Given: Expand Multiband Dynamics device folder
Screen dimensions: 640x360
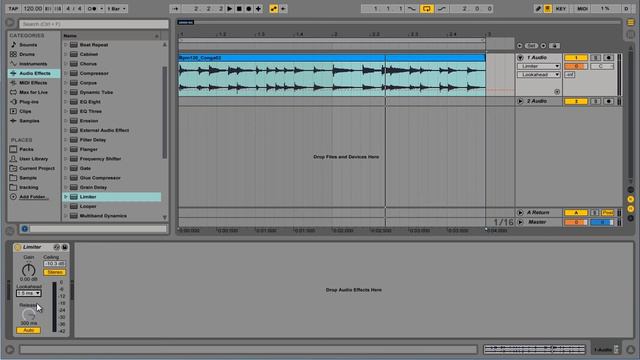Looking at the screenshot, I should click(65, 216).
